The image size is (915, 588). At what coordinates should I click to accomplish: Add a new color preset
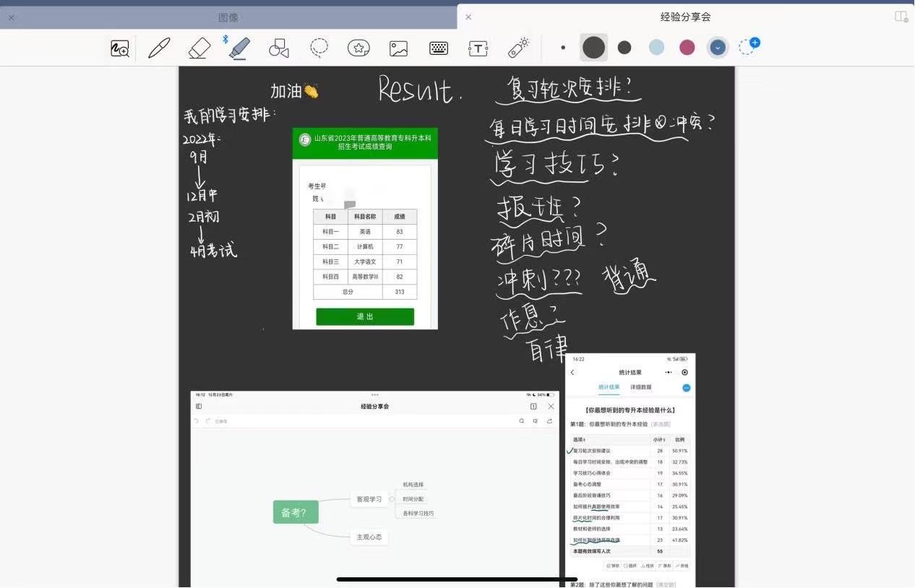point(749,47)
